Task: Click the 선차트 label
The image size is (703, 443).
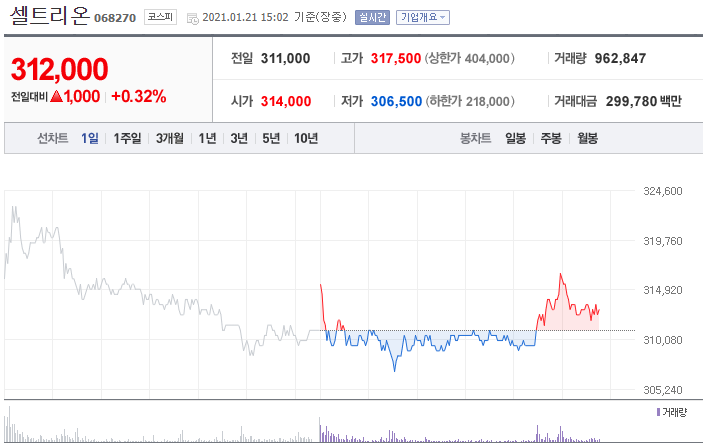Action: point(52,138)
